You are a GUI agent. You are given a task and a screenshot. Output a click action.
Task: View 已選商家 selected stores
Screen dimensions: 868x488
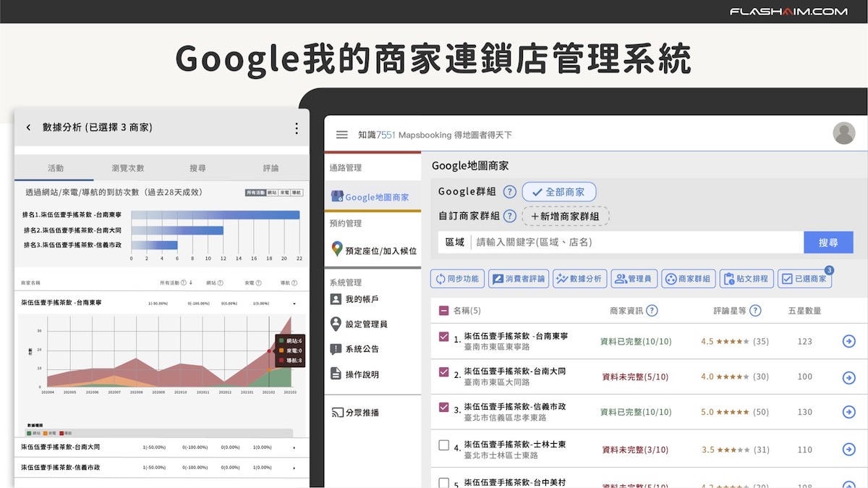click(804, 279)
